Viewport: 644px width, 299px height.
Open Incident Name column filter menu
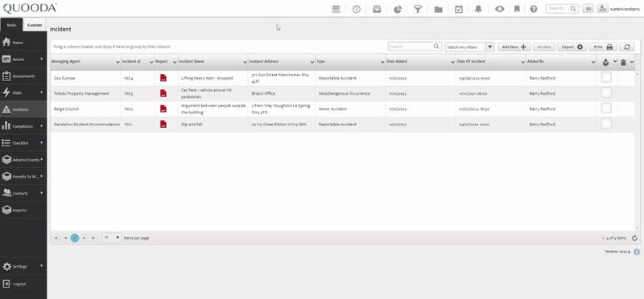(x=245, y=63)
